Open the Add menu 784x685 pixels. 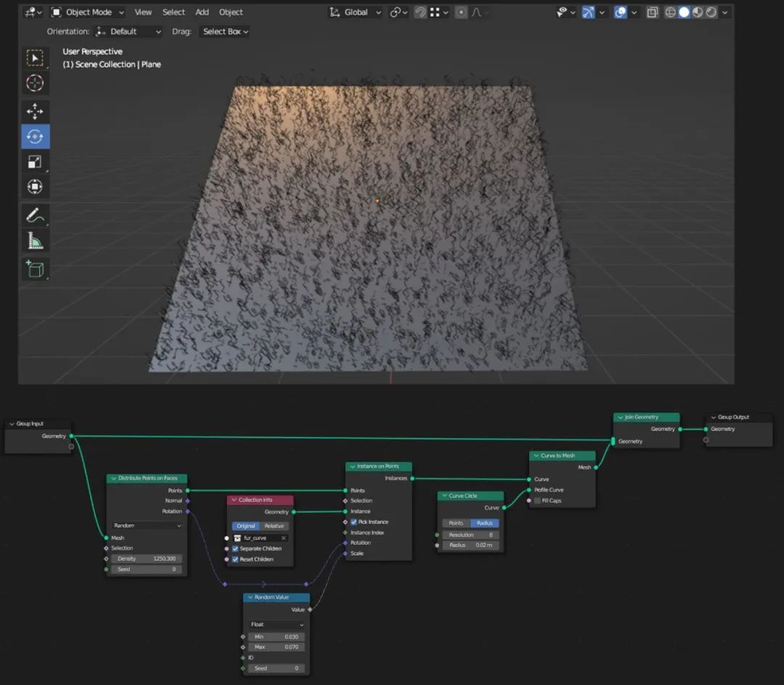pyautogui.click(x=202, y=12)
